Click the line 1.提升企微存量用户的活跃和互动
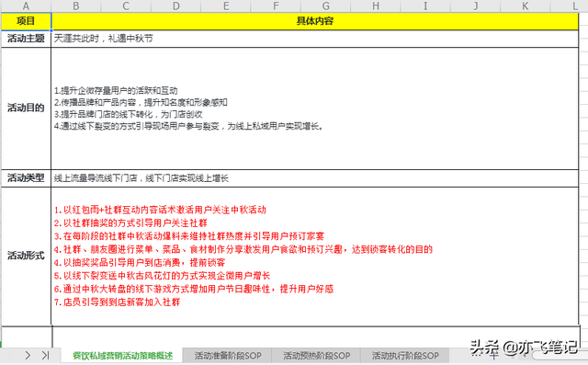 116,91
